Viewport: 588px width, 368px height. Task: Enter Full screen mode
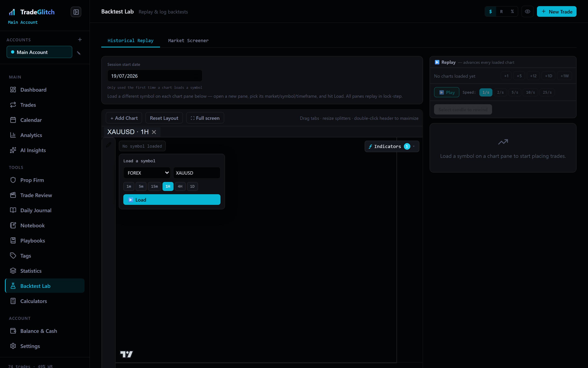205,118
